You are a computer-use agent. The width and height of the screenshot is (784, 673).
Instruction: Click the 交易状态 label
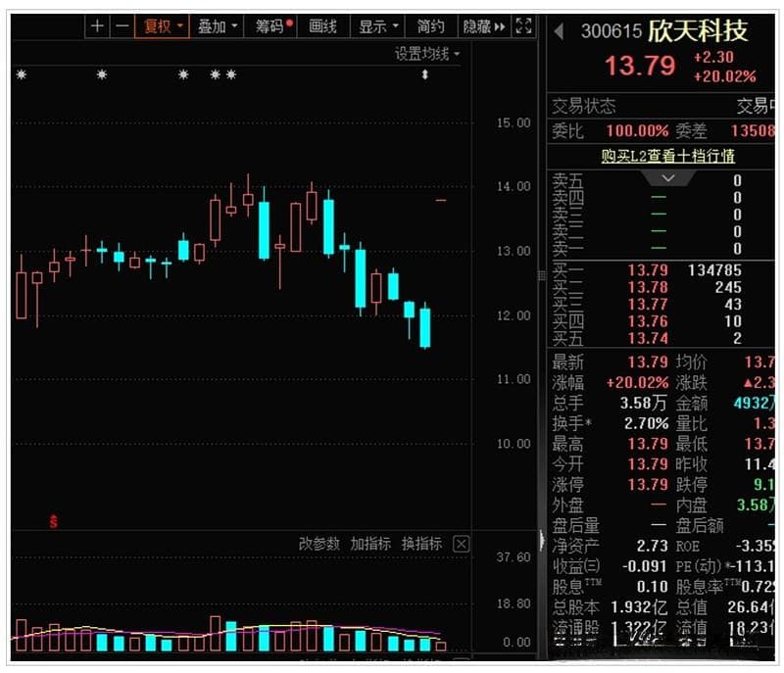tap(583, 106)
